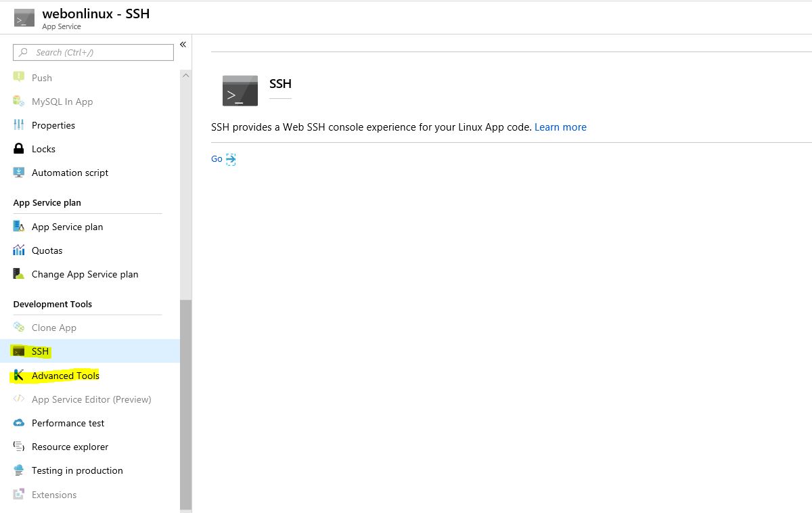Screen dimensions: 812x513
Task: Click the Push bell icon
Action: [19, 77]
